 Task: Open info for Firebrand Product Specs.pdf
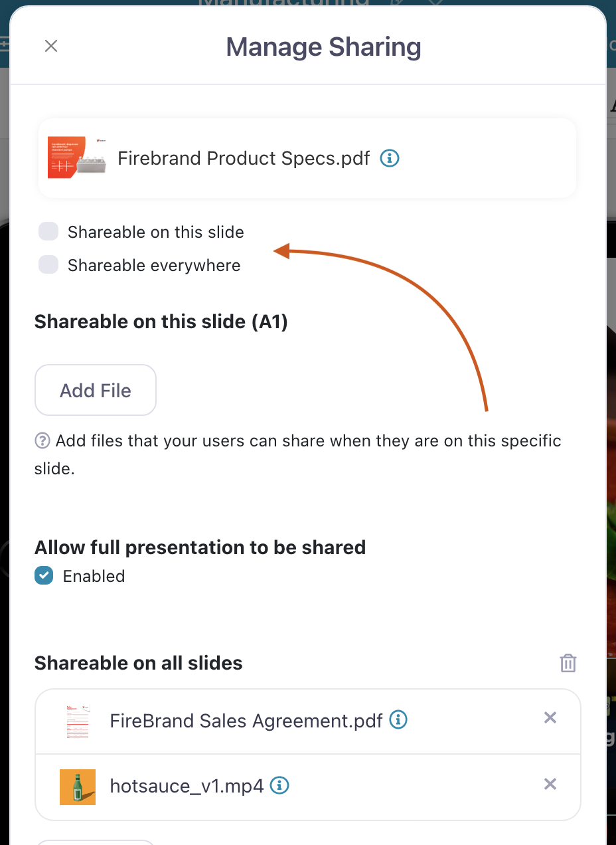click(x=390, y=158)
